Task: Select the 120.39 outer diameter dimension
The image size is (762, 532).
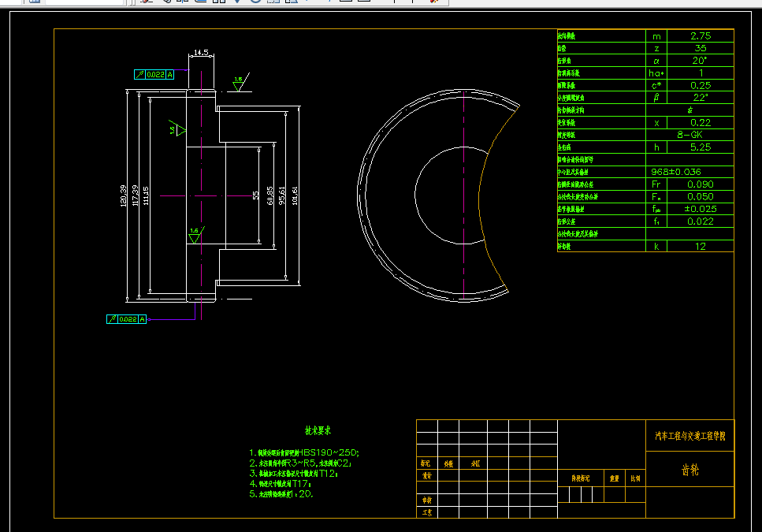Action: [124, 195]
